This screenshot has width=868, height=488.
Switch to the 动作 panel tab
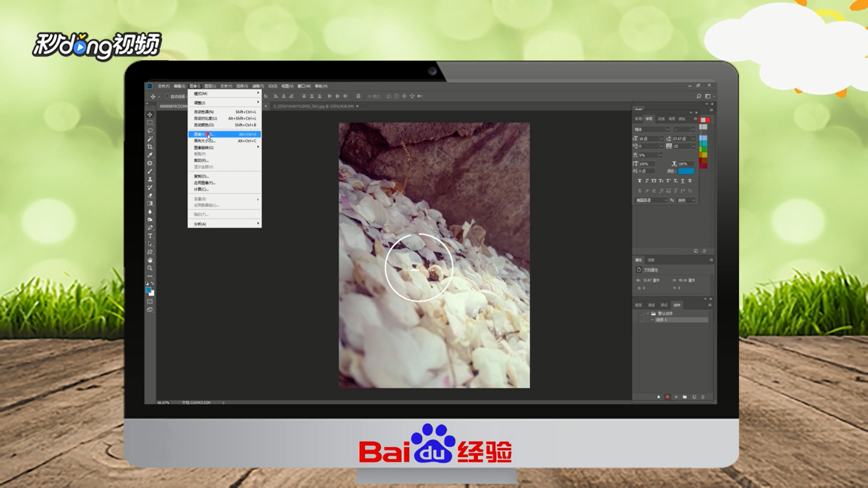(677, 305)
